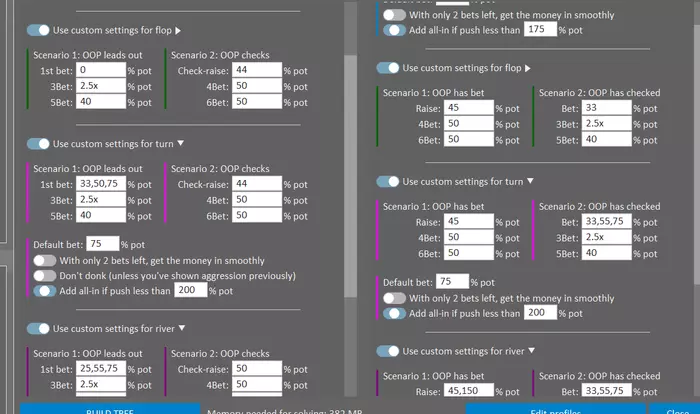Select flop 3Bet field under 'OOP has checked'
This screenshot has height=414, width=700.
click(607, 123)
